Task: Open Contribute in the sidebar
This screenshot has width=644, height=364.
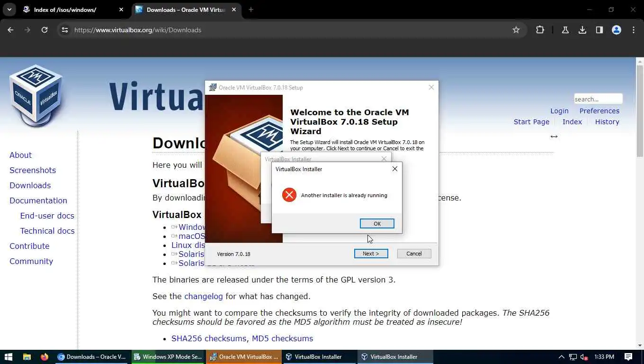Action: [29, 246]
